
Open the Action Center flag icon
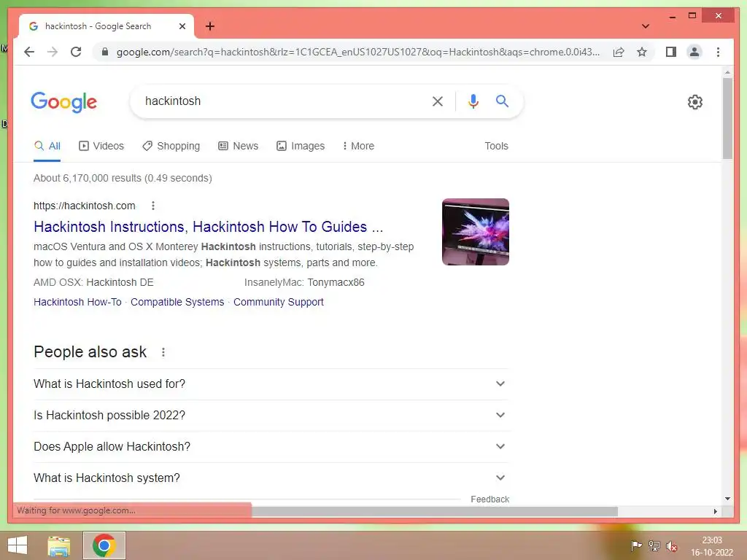[636, 546]
